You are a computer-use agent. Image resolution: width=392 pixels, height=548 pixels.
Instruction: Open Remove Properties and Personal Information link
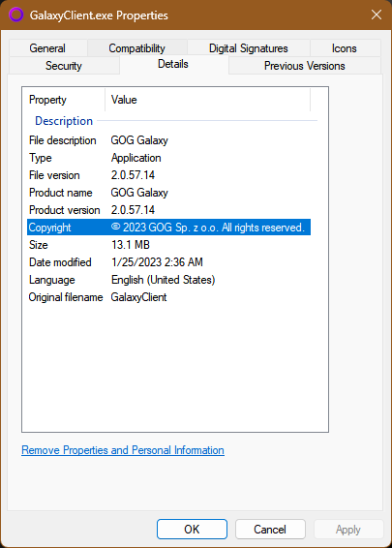point(123,450)
